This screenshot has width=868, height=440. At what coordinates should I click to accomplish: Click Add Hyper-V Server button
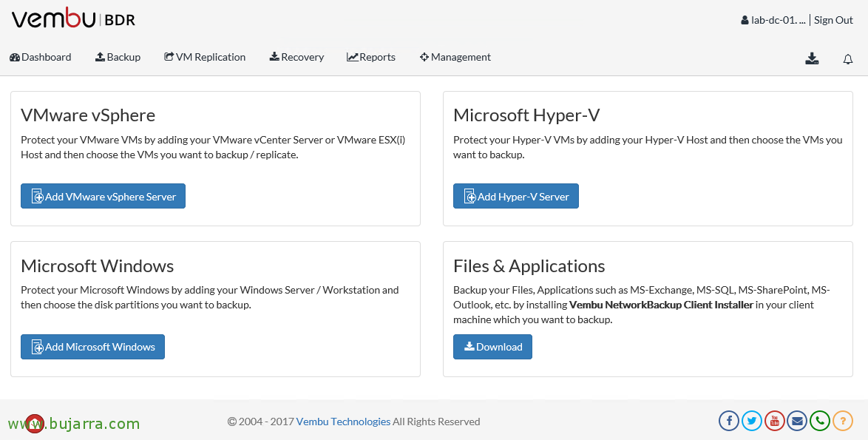(x=516, y=196)
